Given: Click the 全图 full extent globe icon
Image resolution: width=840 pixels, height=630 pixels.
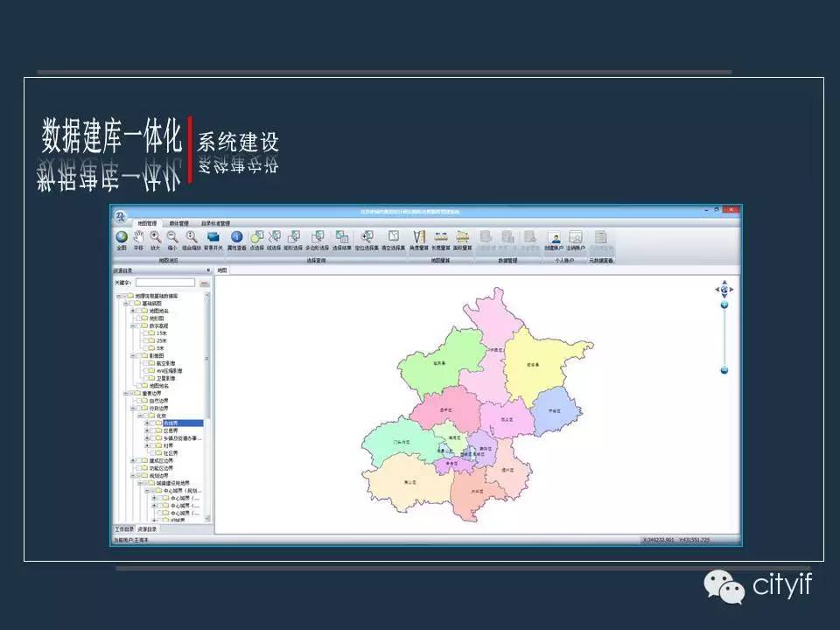Looking at the screenshot, I should pyautogui.click(x=121, y=237).
